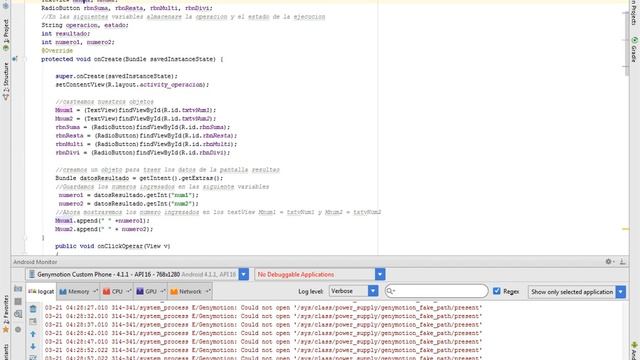Switch to the GPU monitor tab

pos(150,291)
